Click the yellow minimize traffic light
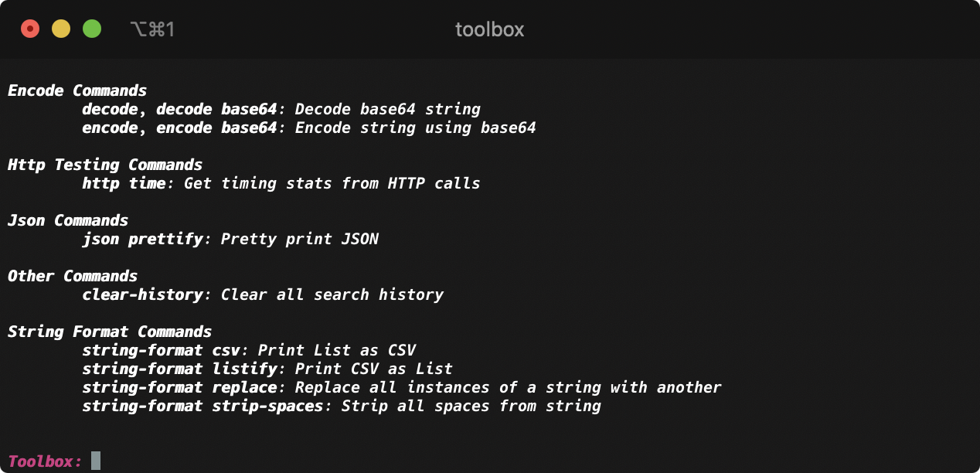 (x=60, y=28)
